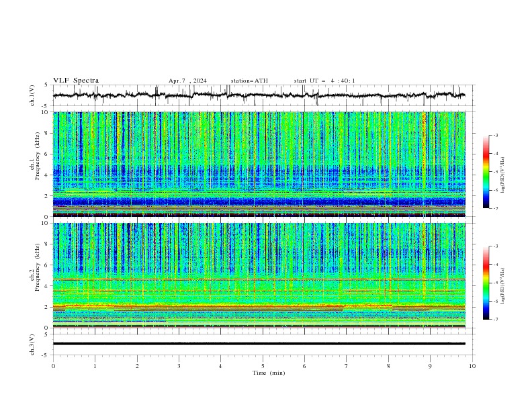Select the "Time (min)" axis label
Viewport: 532px width, 411px height.
(269, 373)
